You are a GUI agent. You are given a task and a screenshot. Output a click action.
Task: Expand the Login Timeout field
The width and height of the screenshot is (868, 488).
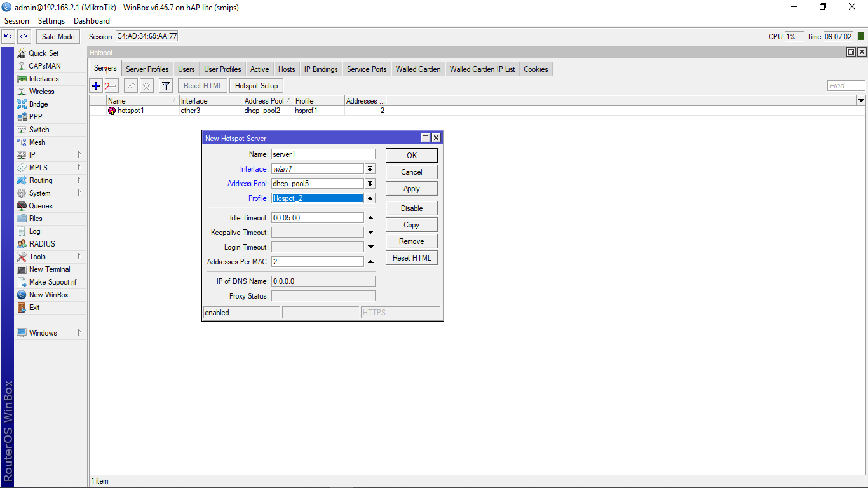[x=371, y=247]
